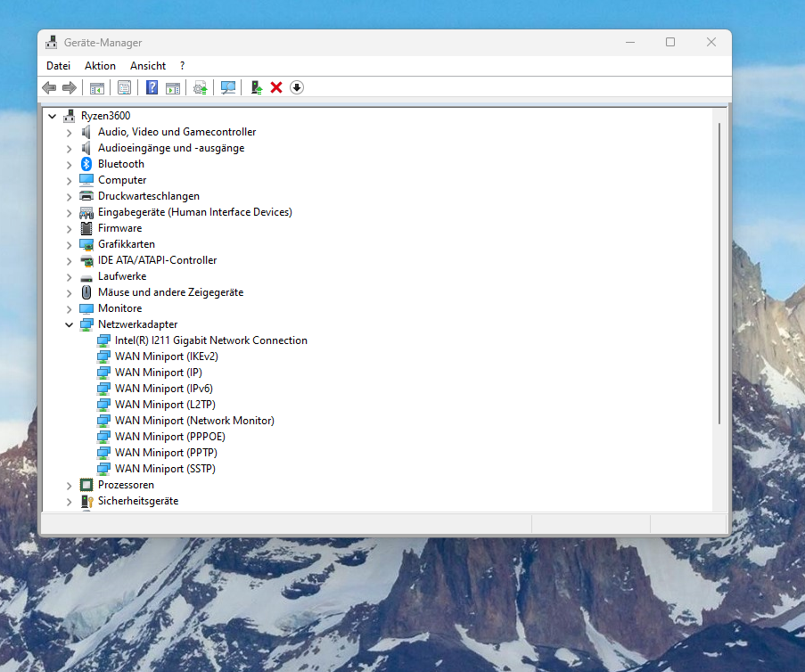Screen dimensions: 805x672
Task: Open the Aktion menu
Action: (x=100, y=65)
